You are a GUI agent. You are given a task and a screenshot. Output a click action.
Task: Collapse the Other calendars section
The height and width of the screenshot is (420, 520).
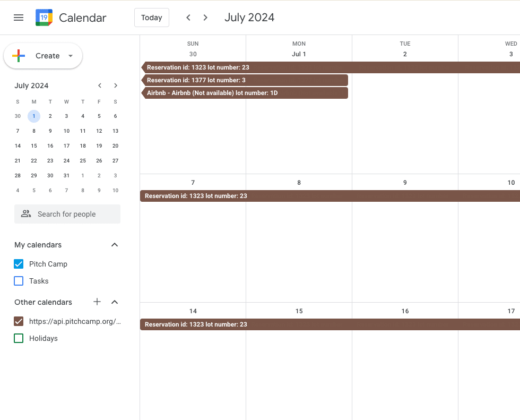[115, 302]
